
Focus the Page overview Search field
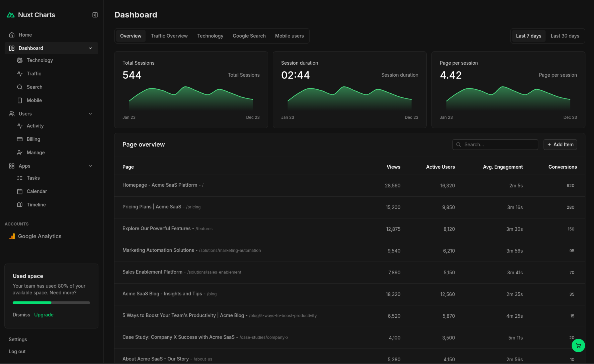pyautogui.click(x=495, y=144)
